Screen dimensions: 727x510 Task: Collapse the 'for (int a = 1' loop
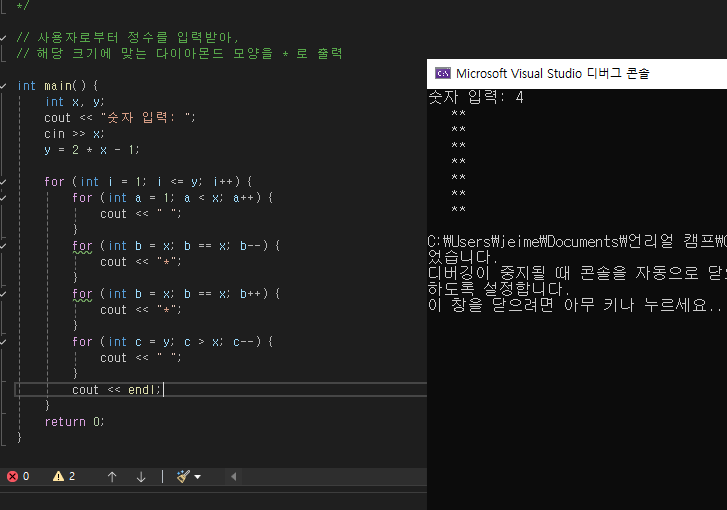(x=3, y=198)
